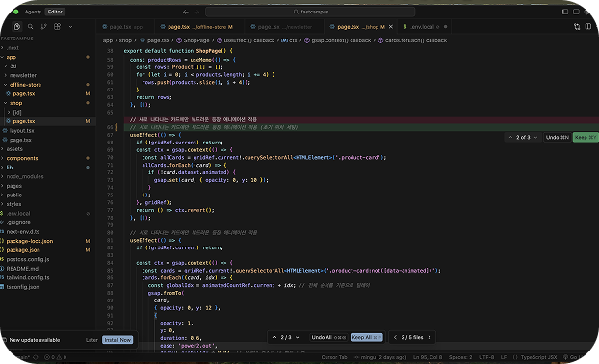Open the Source Control view icon

click(44, 27)
